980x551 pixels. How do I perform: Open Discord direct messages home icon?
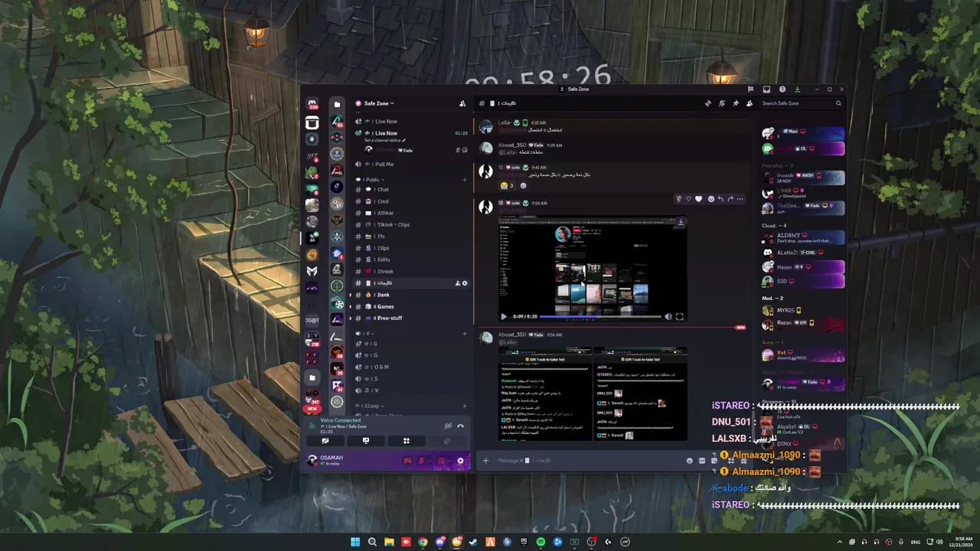312,104
